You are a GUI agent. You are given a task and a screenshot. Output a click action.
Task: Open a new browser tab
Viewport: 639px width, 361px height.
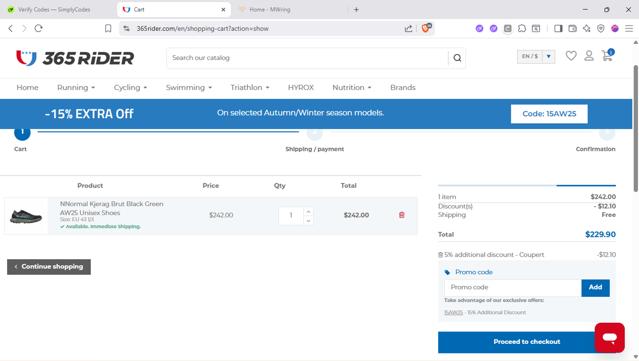click(x=356, y=9)
